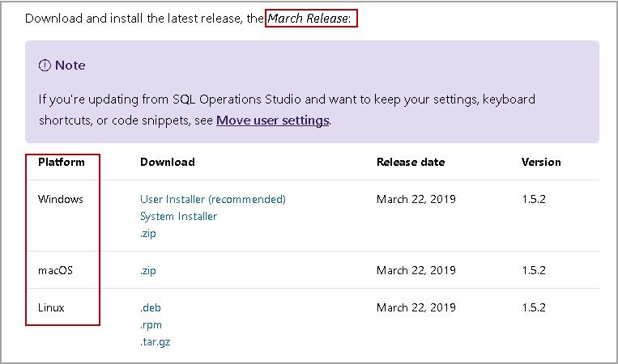
Task: Select the macOS platform cell
Action: pyautogui.click(x=56, y=270)
